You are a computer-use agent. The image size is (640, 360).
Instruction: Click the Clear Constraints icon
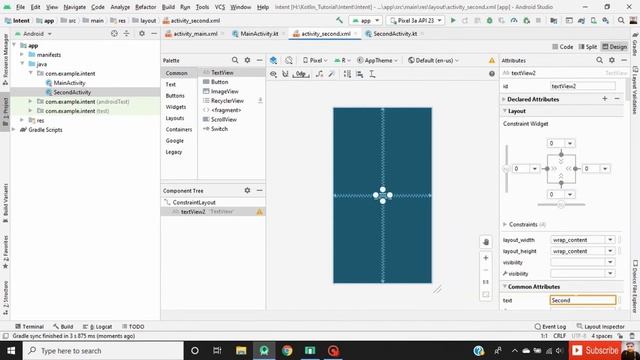(x=320, y=74)
